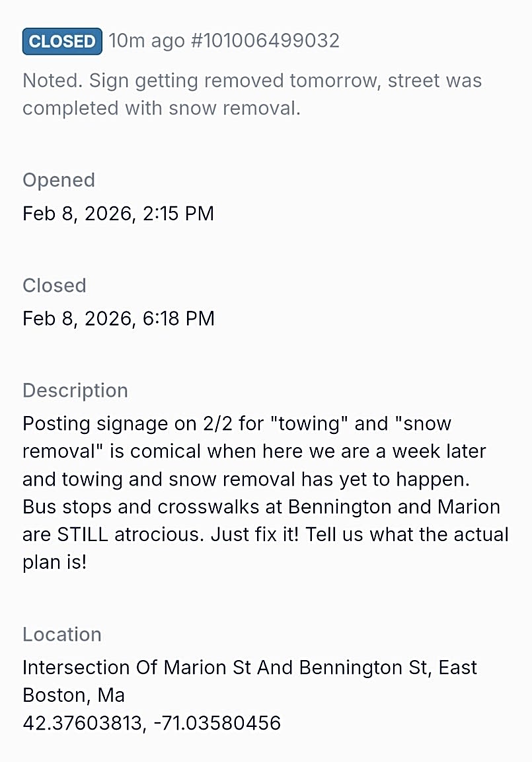Click the status note about sign removal
The width and height of the screenshot is (532, 762).
click(x=252, y=81)
